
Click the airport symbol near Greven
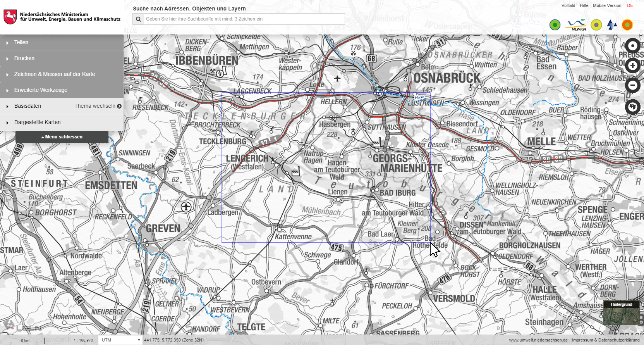pos(186,207)
